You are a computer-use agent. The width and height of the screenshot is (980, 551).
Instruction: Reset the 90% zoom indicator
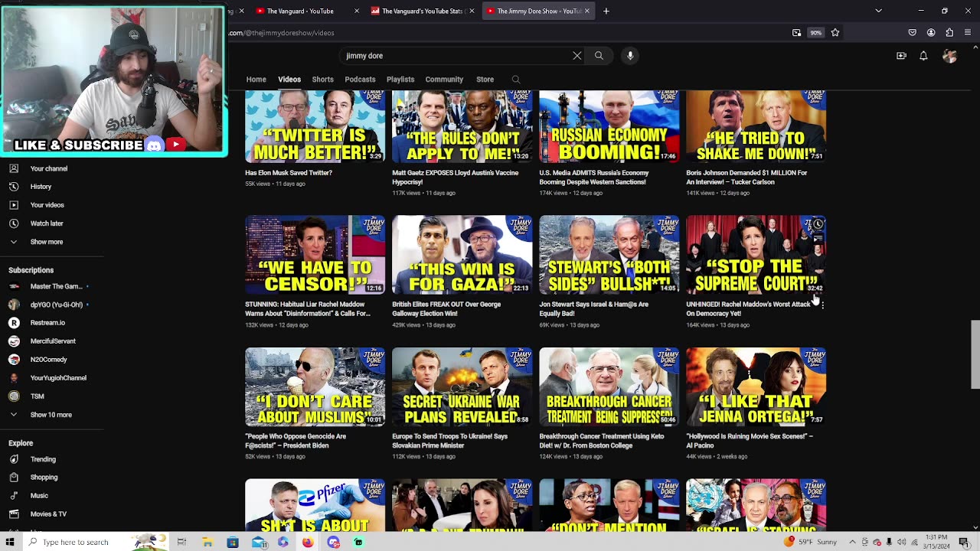pyautogui.click(x=816, y=33)
